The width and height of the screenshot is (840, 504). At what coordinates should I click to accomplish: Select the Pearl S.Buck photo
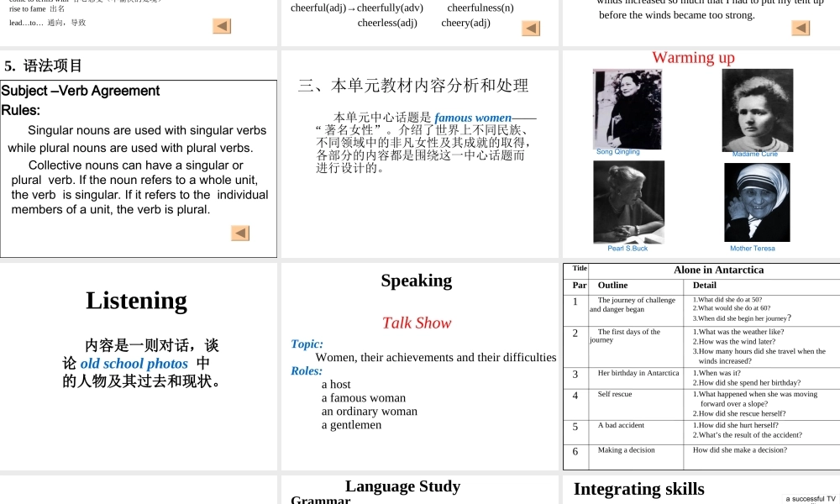tap(629, 202)
